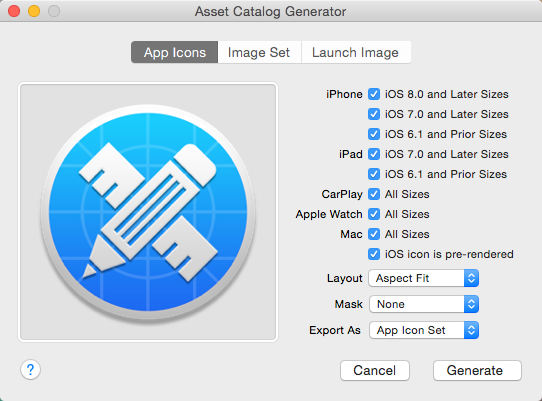This screenshot has height=401, width=542.
Task: Click the Cancel button
Action: (375, 371)
